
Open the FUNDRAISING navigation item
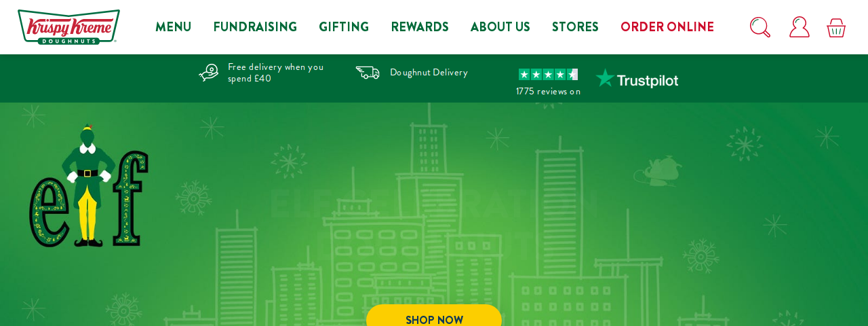[255, 27]
